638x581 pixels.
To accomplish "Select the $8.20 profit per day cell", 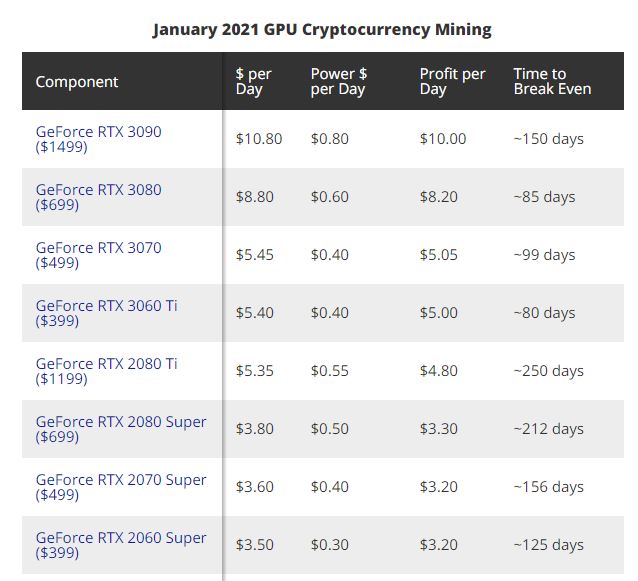I will [439, 197].
